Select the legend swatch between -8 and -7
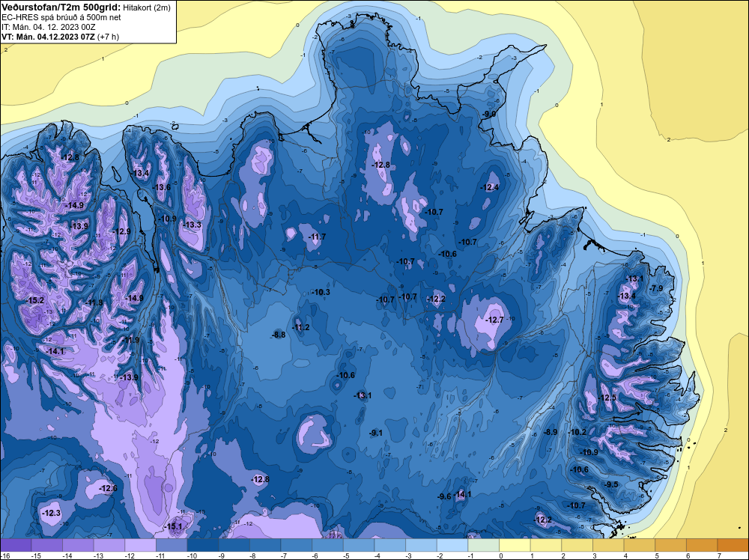 pyautogui.click(x=265, y=545)
